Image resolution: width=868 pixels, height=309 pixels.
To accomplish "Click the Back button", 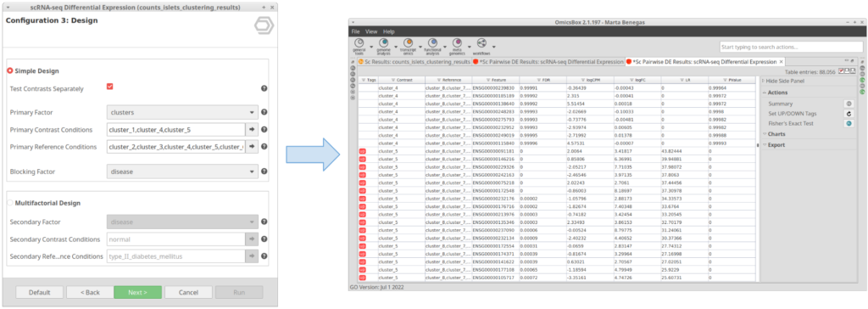I will 90,292.
